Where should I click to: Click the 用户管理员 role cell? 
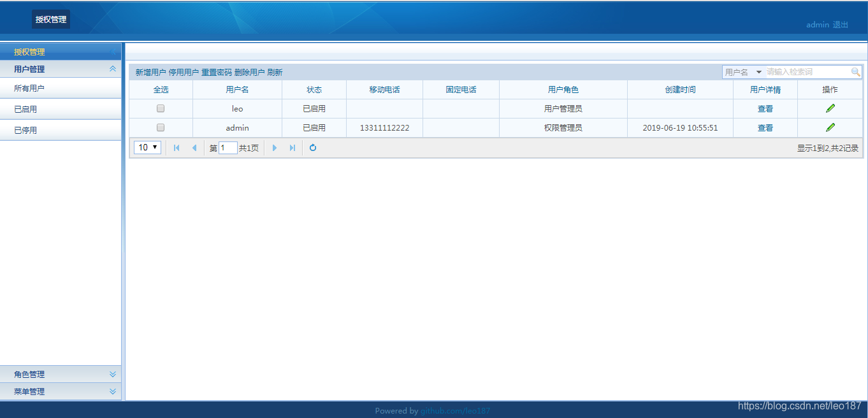point(563,109)
